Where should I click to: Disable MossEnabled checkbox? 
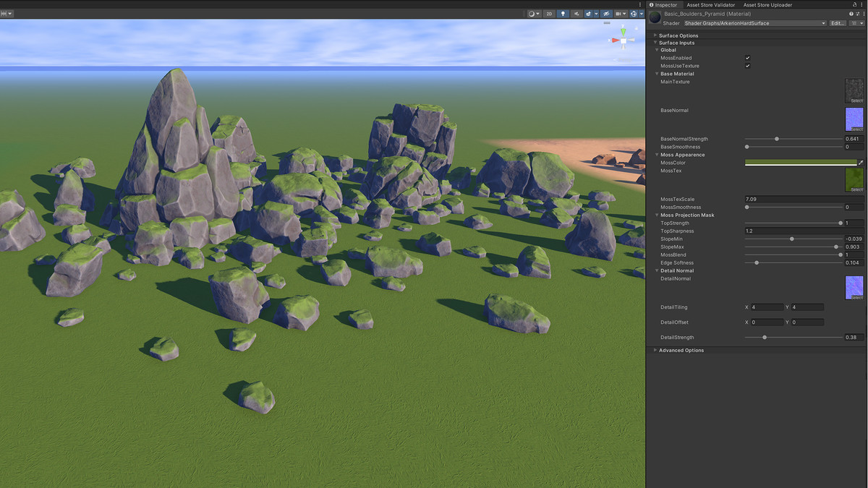[747, 58]
